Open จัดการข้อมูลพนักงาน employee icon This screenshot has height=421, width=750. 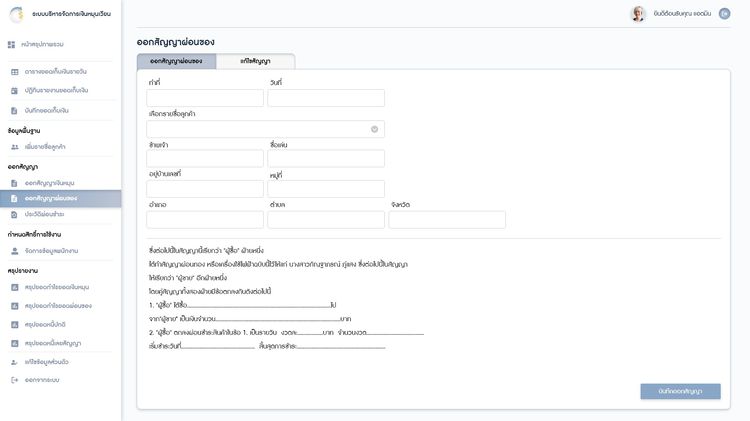pos(14,250)
